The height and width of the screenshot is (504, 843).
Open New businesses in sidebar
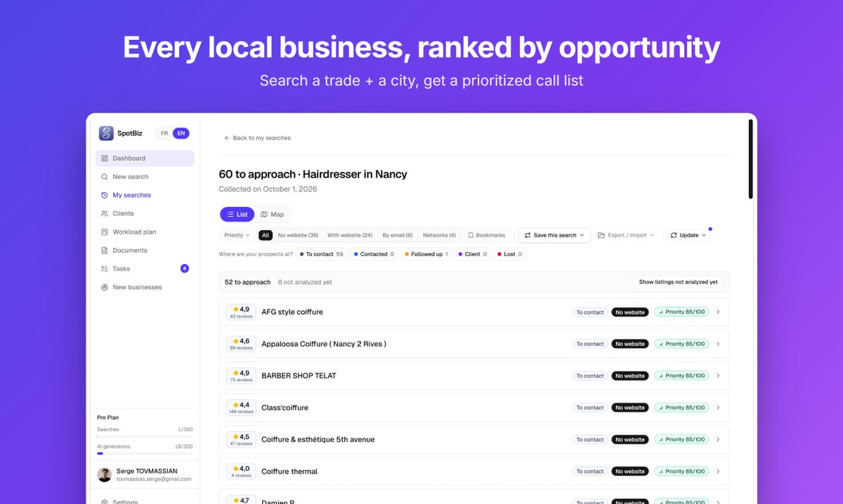(x=145, y=287)
